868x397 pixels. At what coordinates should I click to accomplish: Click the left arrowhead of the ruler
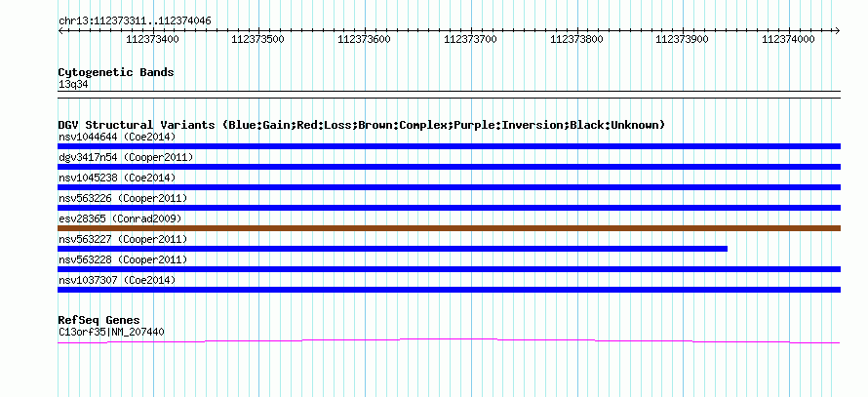point(60,30)
